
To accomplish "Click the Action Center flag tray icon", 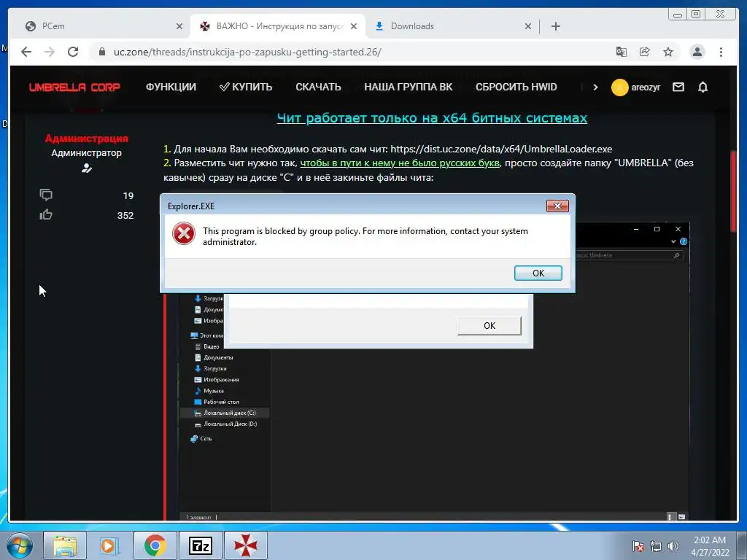I will tap(638, 546).
